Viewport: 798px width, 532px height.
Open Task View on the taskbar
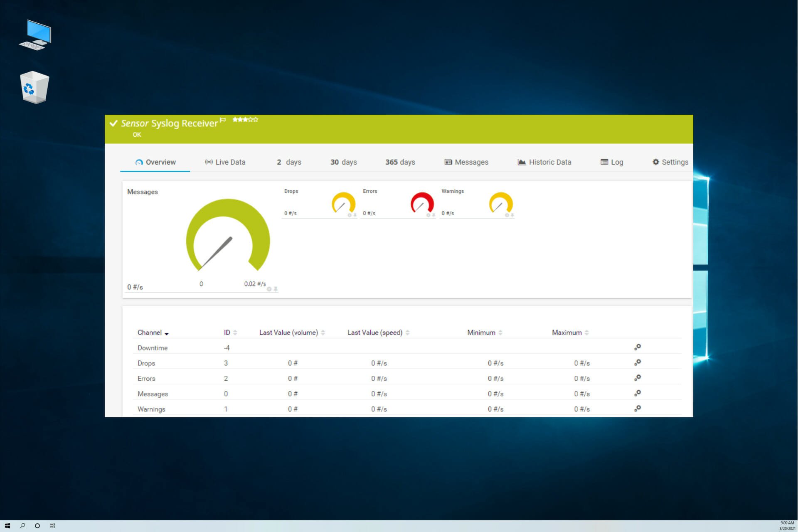[x=52, y=526]
